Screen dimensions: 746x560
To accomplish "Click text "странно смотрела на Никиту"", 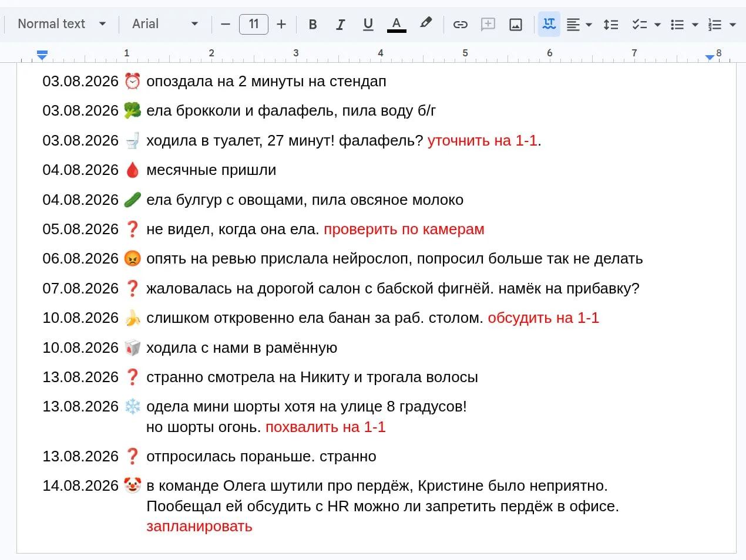I will point(248,377).
